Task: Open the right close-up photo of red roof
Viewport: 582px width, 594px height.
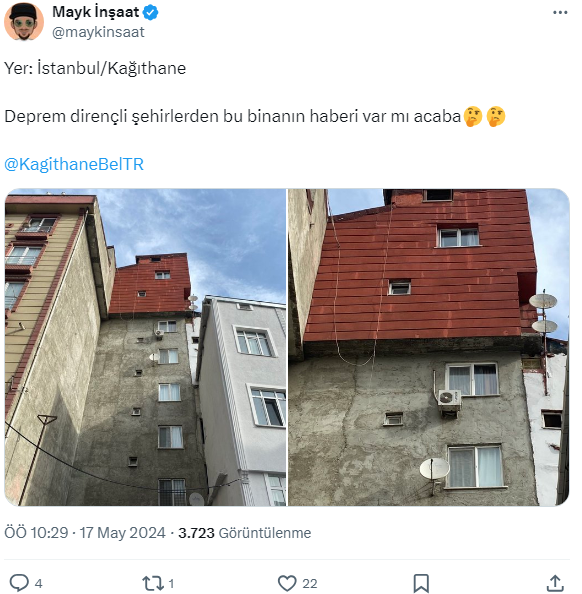Action: click(429, 347)
